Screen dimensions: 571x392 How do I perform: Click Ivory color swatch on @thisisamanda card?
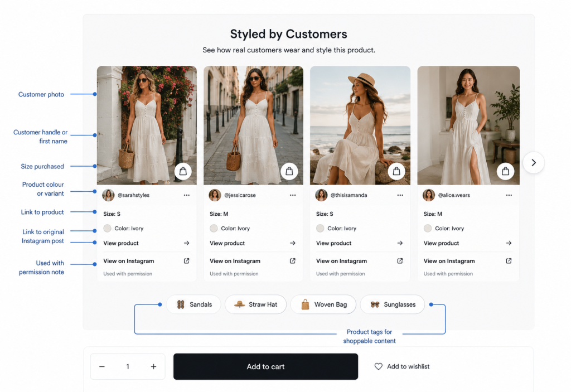coord(320,229)
